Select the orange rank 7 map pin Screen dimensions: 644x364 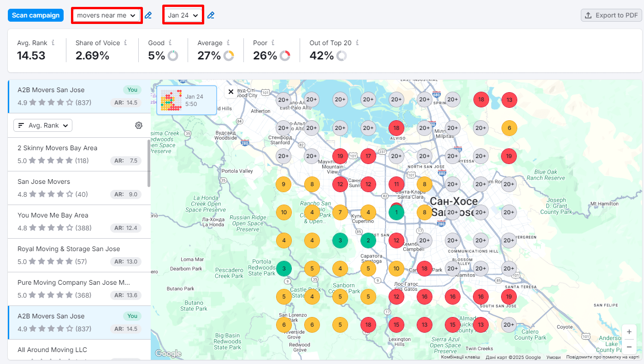340,212
